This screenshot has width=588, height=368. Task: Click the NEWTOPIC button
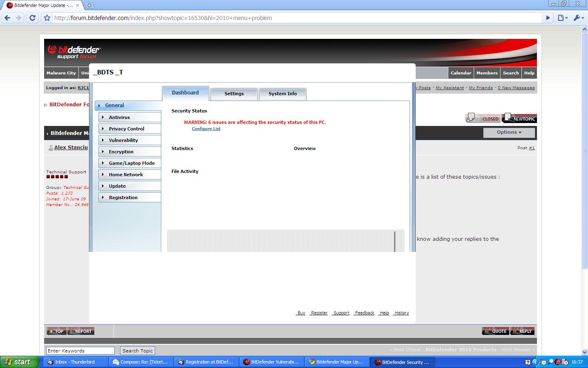(520, 118)
